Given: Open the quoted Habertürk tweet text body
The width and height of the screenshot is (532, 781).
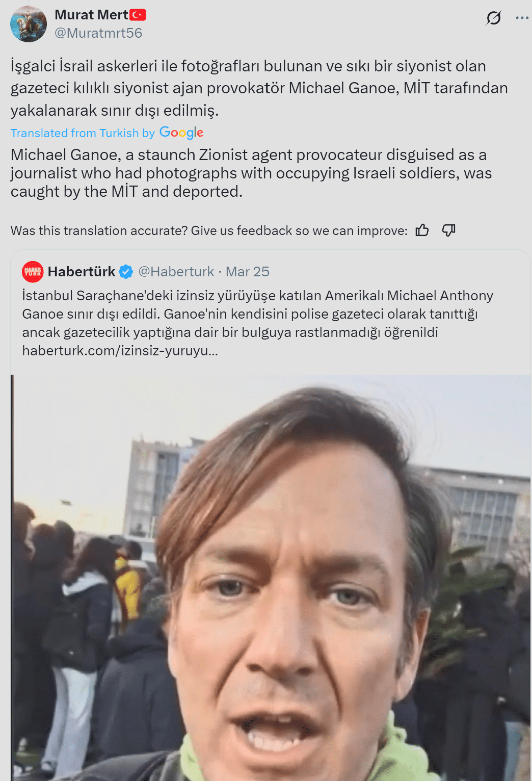Looking at the screenshot, I should [258, 323].
